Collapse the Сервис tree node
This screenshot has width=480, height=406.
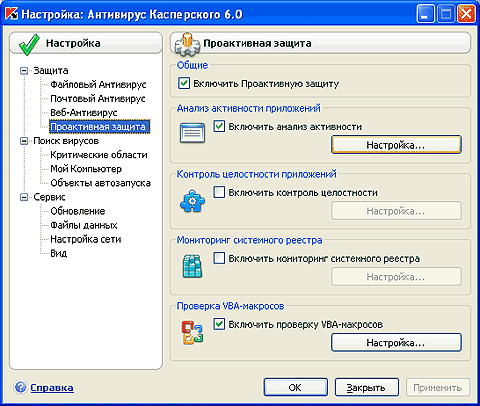click(x=24, y=197)
